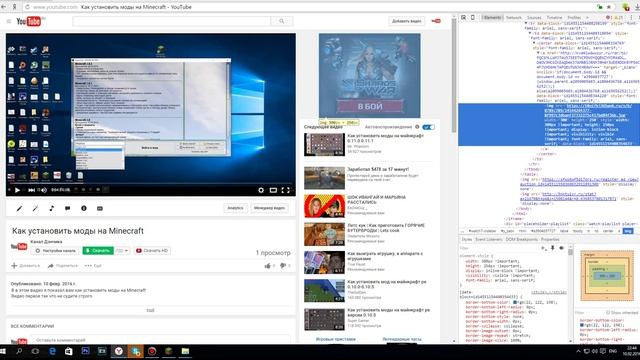Select DevTools Timeline tab
Image resolution: width=640 pixels, height=360 pixels.
(554, 18)
